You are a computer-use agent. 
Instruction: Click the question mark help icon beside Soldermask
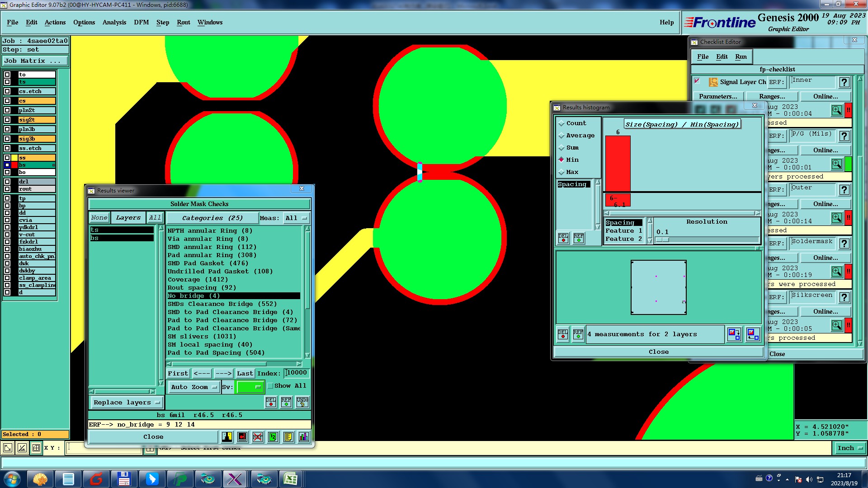(844, 244)
